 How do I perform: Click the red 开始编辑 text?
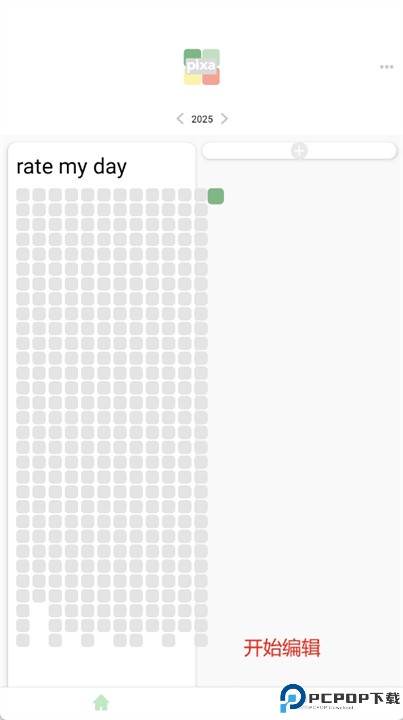pyautogui.click(x=281, y=648)
